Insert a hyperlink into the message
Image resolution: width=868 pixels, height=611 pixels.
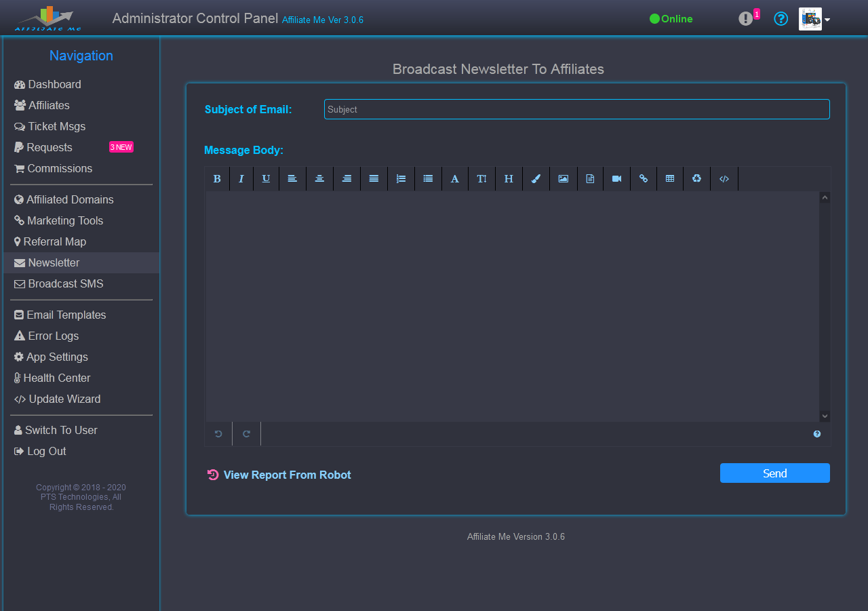pyautogui.click(x=644, y=179)
